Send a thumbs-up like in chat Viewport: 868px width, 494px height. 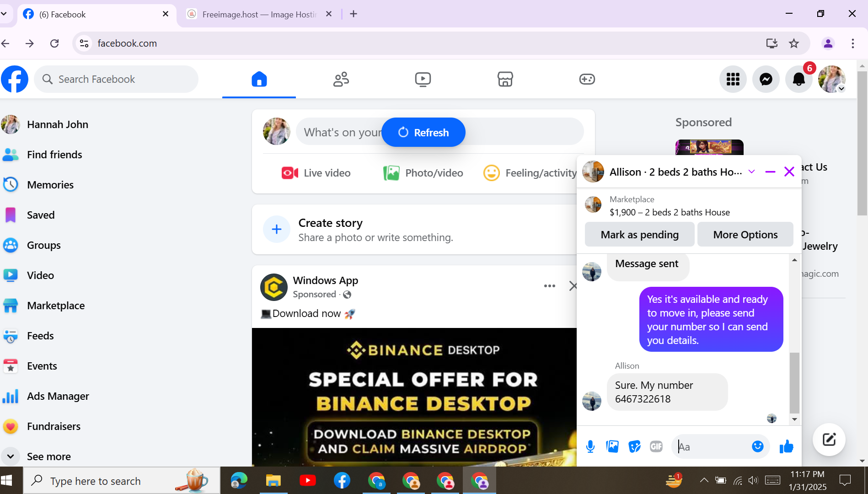(x=787, y=446)
